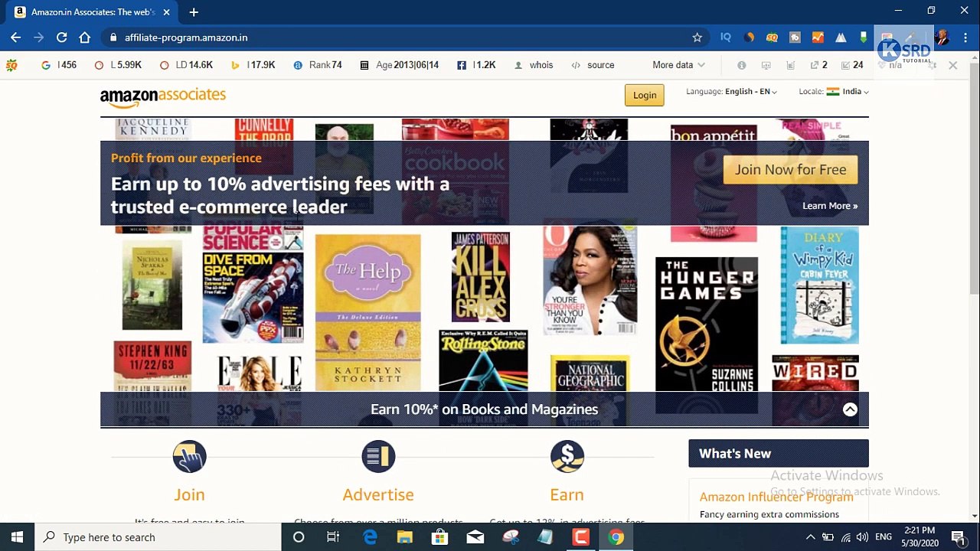
Task: Click external links count 2
Action: click(x=818, y=65)
